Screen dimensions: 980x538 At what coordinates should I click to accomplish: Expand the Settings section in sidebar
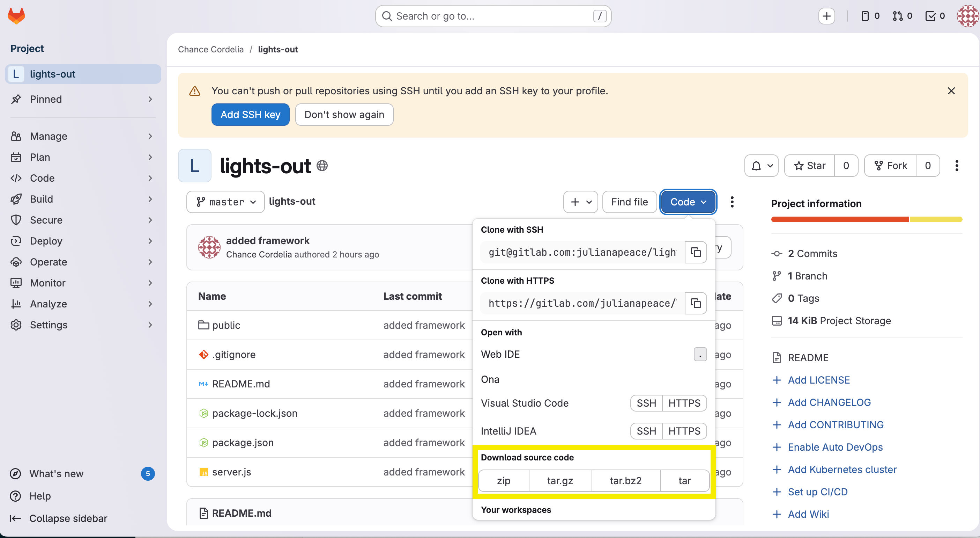48,325
